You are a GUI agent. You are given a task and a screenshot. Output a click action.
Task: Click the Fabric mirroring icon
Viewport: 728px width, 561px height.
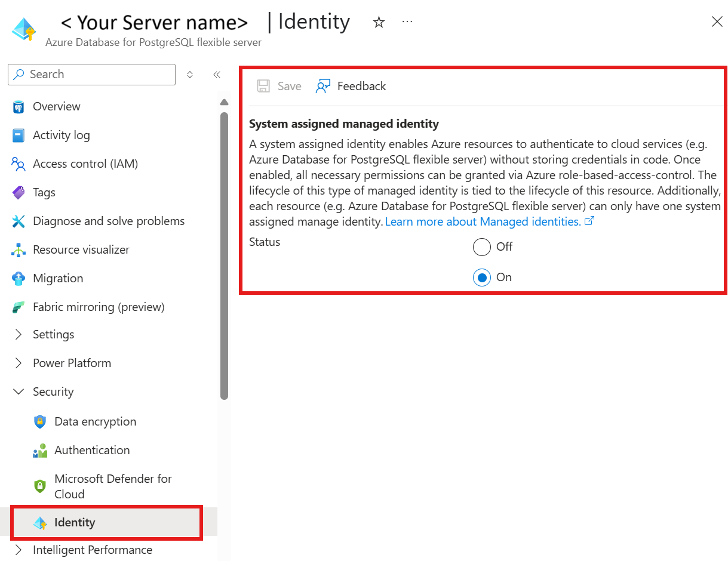[x=19, y=307]
